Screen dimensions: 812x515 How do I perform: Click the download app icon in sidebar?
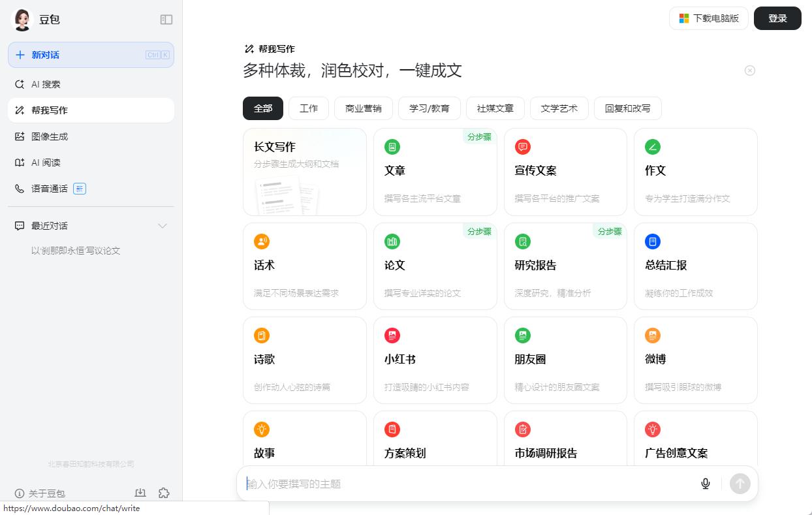[140, 493]
